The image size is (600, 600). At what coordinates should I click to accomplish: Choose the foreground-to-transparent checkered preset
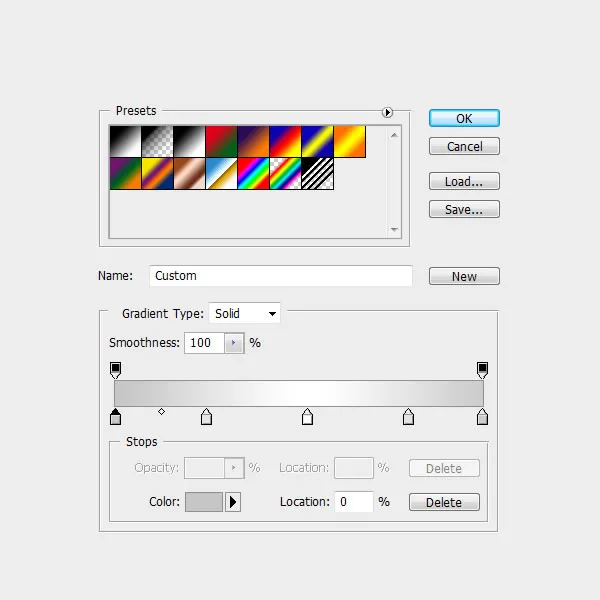click(158, 142)
